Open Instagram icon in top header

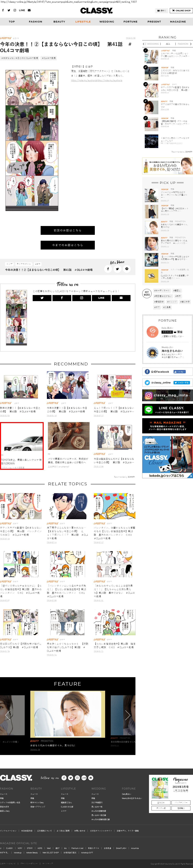[x=15, y=10]
